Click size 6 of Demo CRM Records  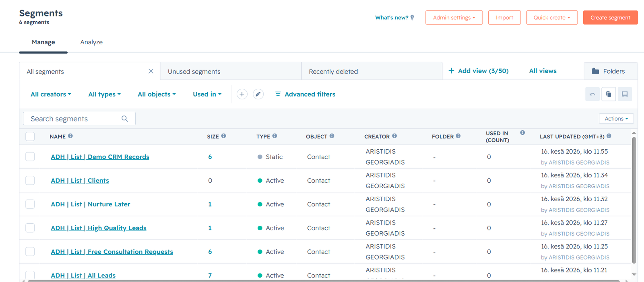(210, 157)
